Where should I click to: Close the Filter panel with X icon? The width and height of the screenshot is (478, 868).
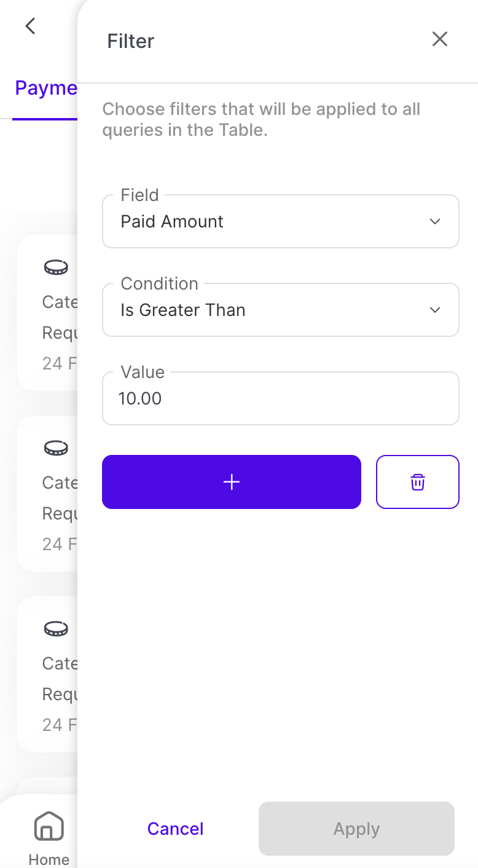coord(439,39)
